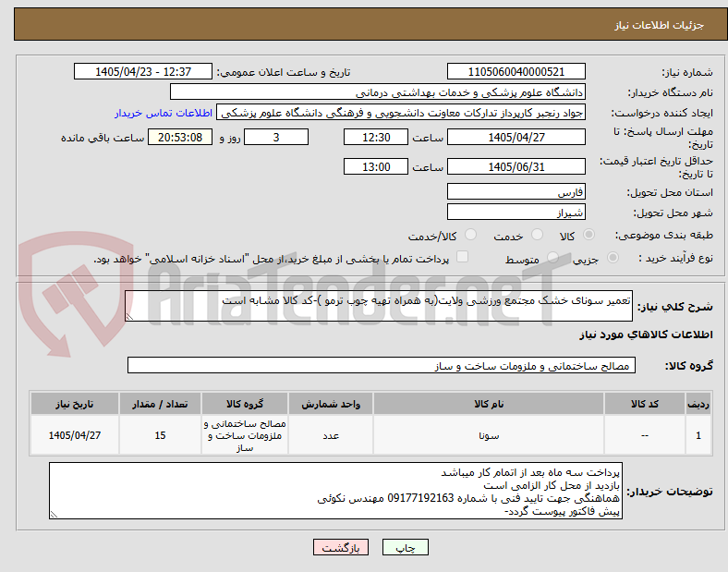Click the چاپ (print) button
The height and width of the screenshot is (572, 728).
pyautogui.click(x=405, y=547)
